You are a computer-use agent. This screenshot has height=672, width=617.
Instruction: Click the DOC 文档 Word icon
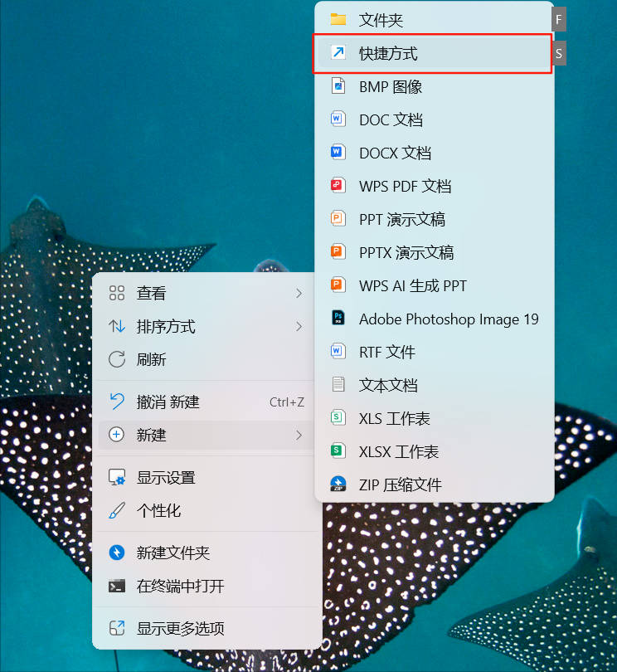pyautogui.click(x=338, y=119)
